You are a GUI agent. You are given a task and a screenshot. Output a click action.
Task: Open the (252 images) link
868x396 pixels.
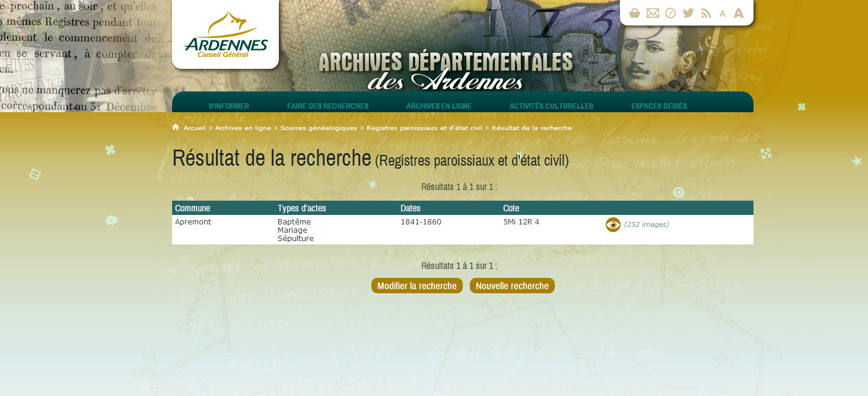coord(646,224)
